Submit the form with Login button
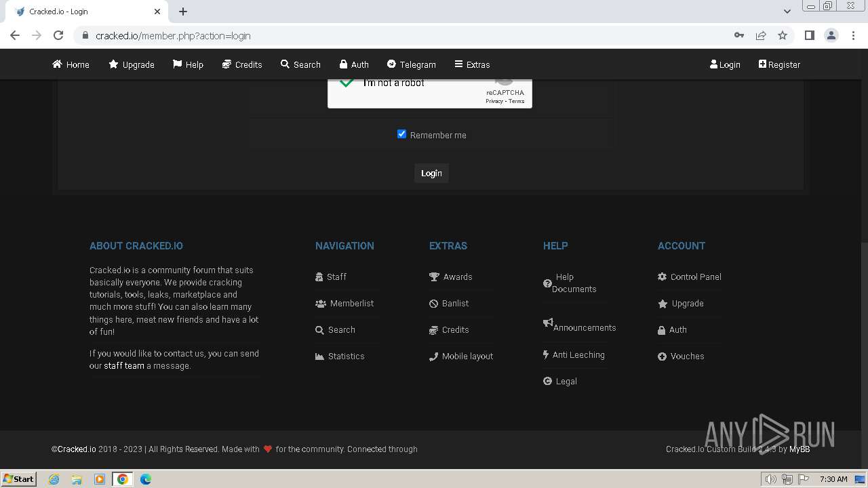This screenshot has height=488, width=868. pyautogui.click(x=431, y=173)
